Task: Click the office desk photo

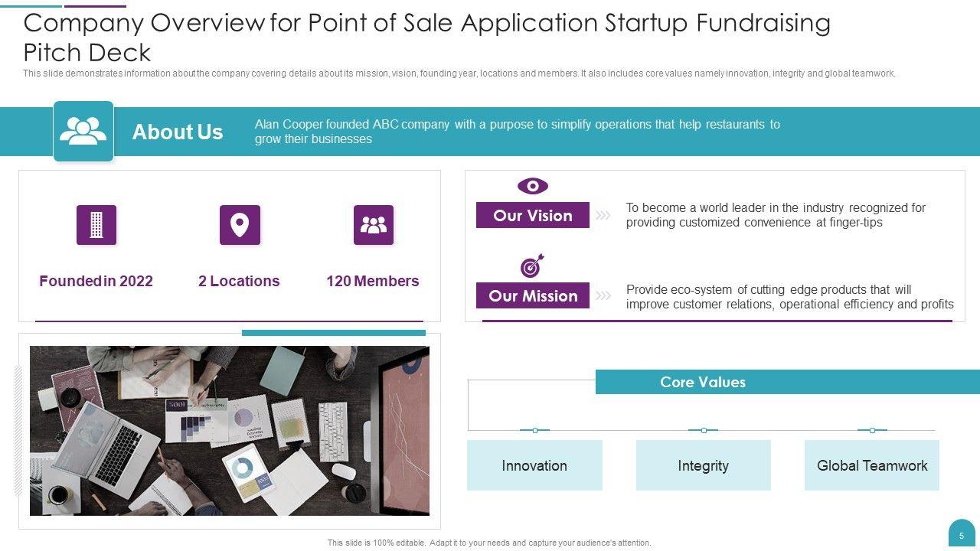Action: pos(230,431)
